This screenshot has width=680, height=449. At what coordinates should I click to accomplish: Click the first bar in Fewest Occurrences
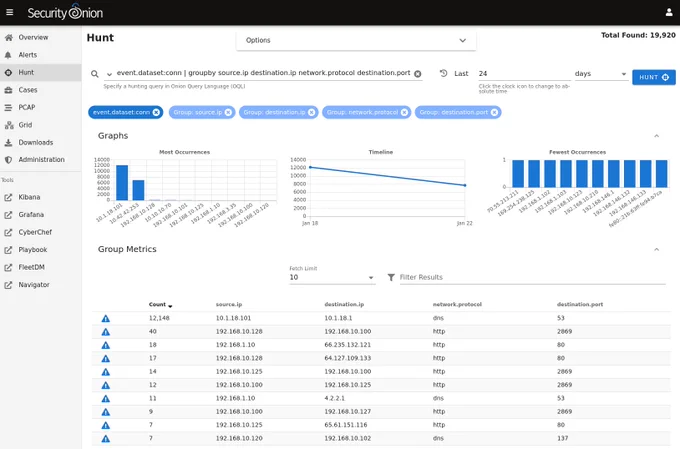point(518,174)
